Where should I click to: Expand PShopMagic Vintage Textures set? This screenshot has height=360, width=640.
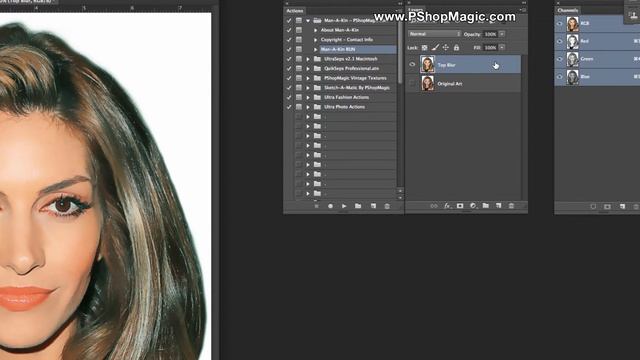point(308,78)
